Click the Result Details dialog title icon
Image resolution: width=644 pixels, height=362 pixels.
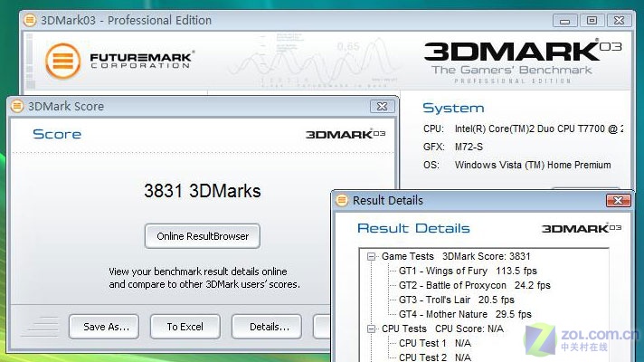tap(342, 200)
